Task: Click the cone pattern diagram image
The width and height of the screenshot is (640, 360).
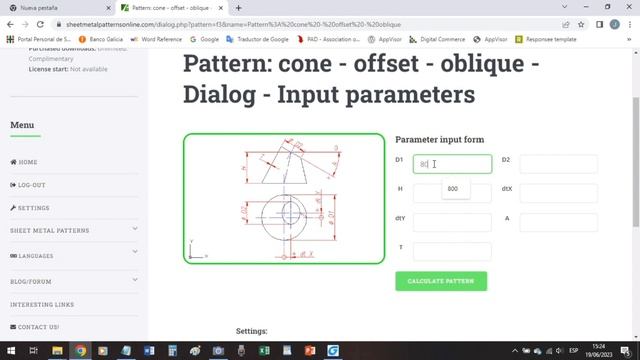Action: (284, 199)
